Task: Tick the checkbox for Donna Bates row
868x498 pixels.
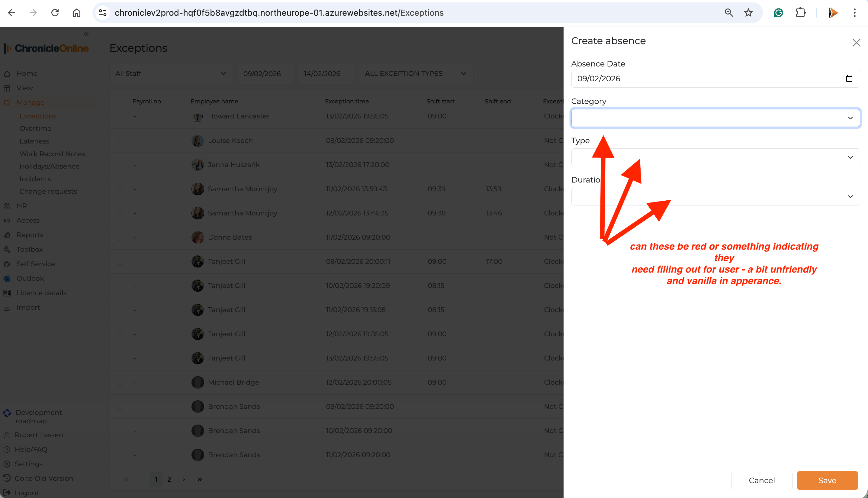Action: coord(120,237)
